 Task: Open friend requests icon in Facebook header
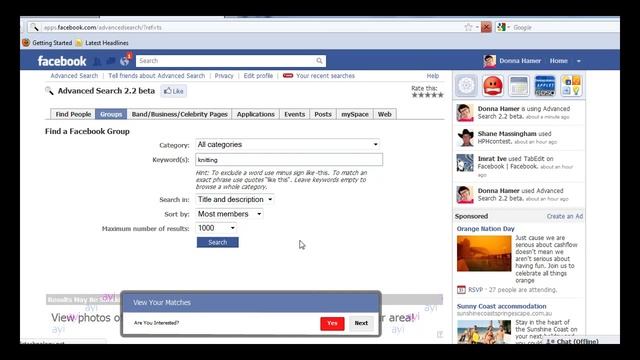97,61
